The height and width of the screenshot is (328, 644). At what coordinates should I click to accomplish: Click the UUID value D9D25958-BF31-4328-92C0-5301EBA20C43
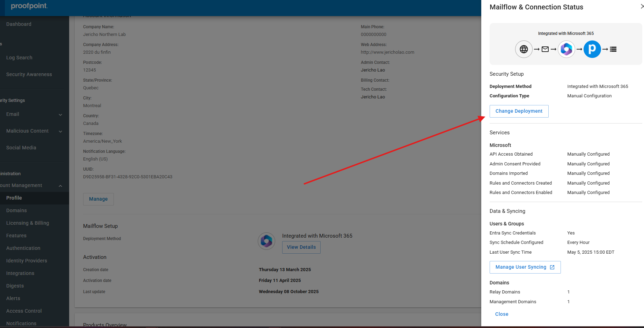(128, 177)
